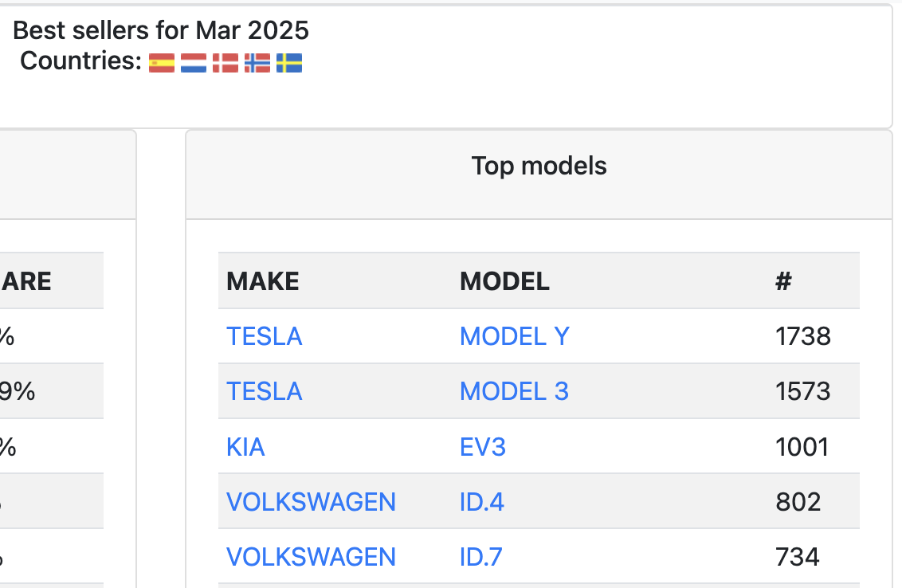Click the MODEL column header
The image size is (902, 588).
504,281
